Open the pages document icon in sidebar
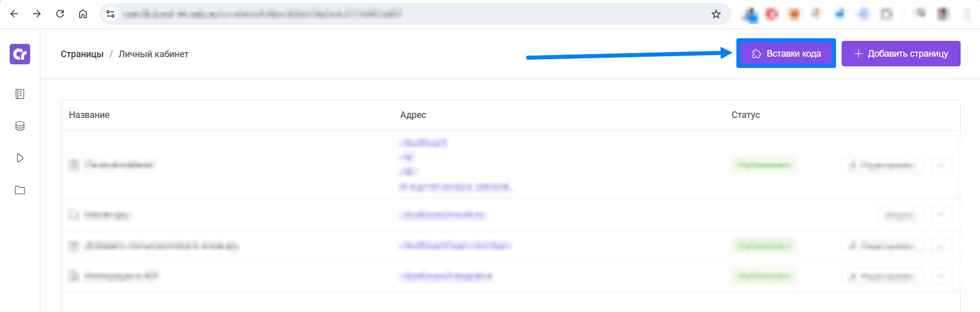This screenshot has height=312, width=980. (20, 94)
